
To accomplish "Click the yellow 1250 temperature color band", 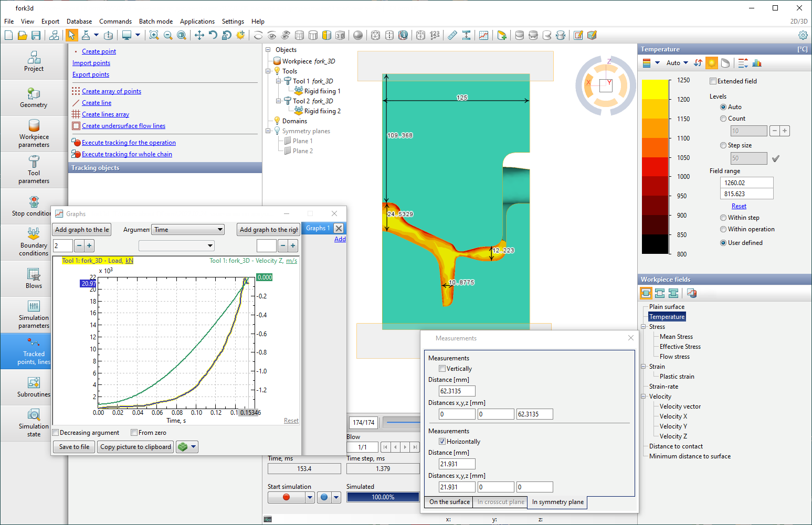I will [x=655, y=89].
